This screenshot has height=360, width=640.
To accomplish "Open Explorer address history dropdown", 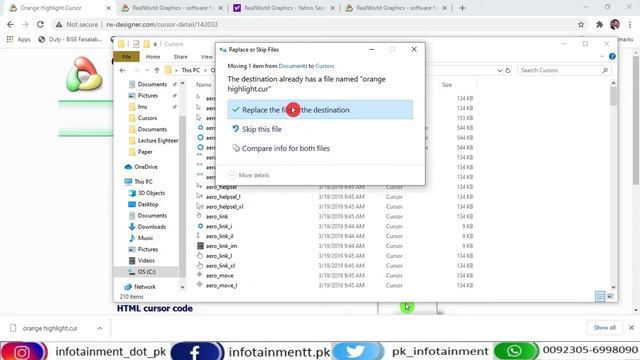I will click(x=500, y=70).
